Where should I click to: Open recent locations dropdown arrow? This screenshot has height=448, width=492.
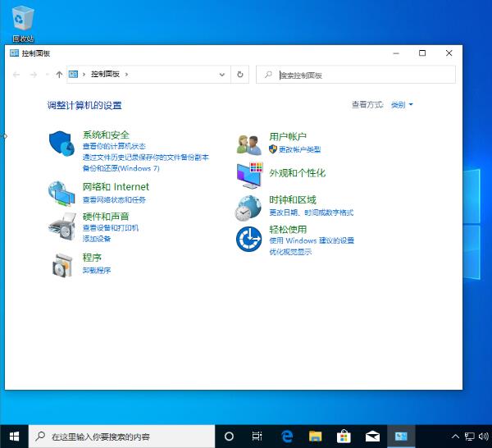pos(47,75)
